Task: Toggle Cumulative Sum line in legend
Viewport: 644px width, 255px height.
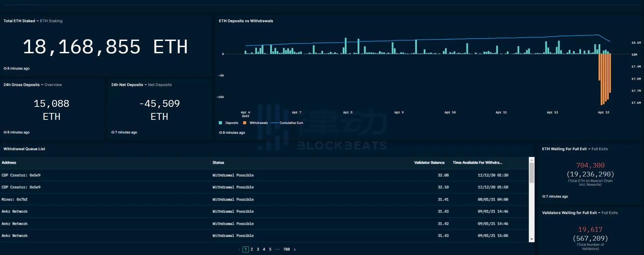Action: pos(287,123)
